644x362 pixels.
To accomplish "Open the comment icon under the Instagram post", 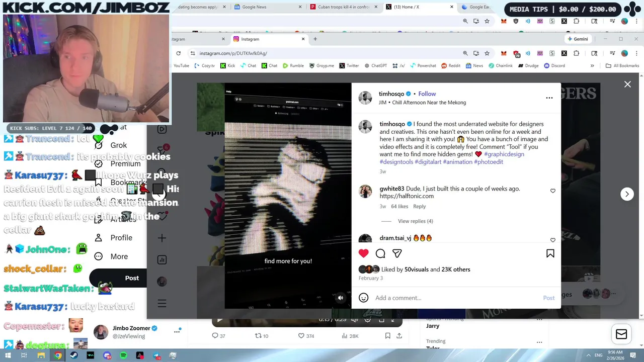I will (380, 253).
